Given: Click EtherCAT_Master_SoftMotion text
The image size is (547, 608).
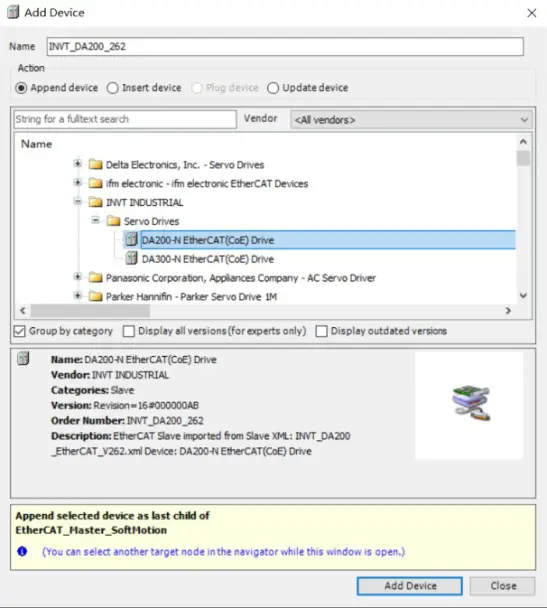Looking at the screenshot, I should point(91,530).
